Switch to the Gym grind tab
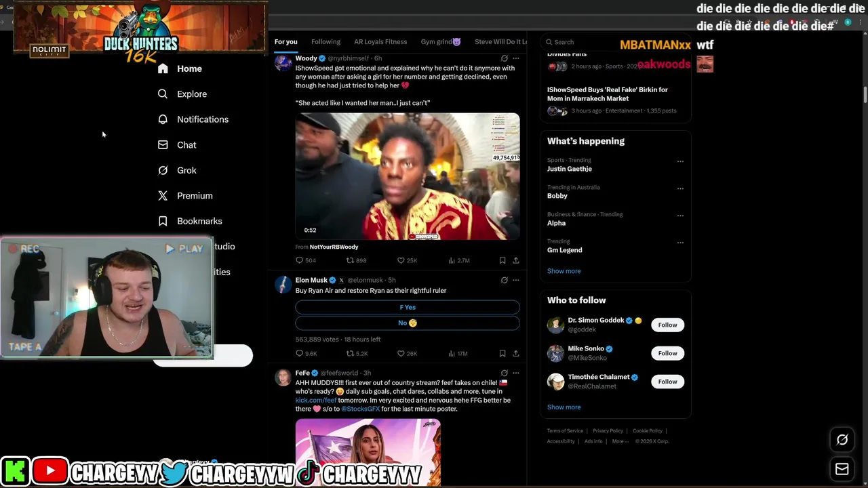Viewport: 868px width, 488px height. [441, 42]
